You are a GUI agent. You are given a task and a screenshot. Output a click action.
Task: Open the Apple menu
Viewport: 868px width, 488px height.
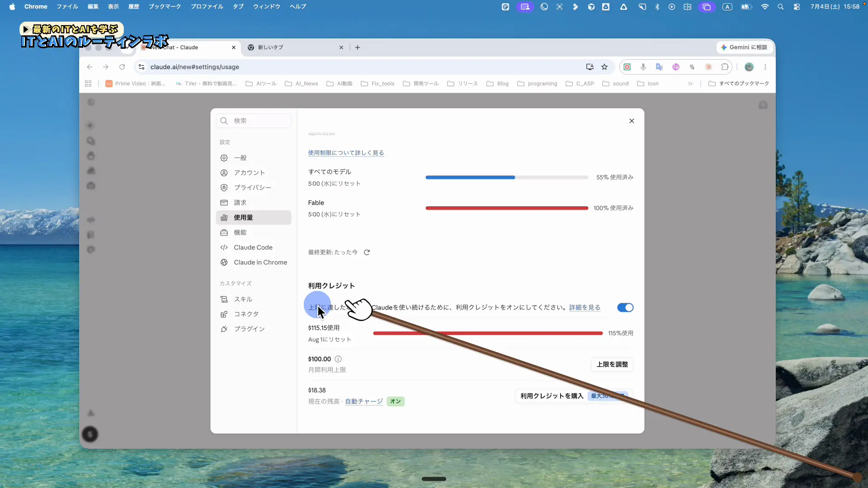[x=12, y=6]
